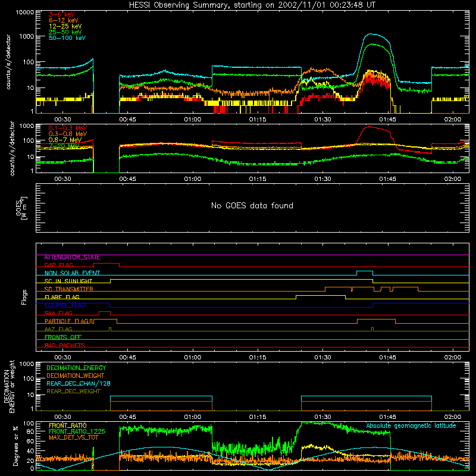The image size is (476, 476).
Task: Click '02:00' time label under the Flags panel
Action: click(x=452, y=358)
